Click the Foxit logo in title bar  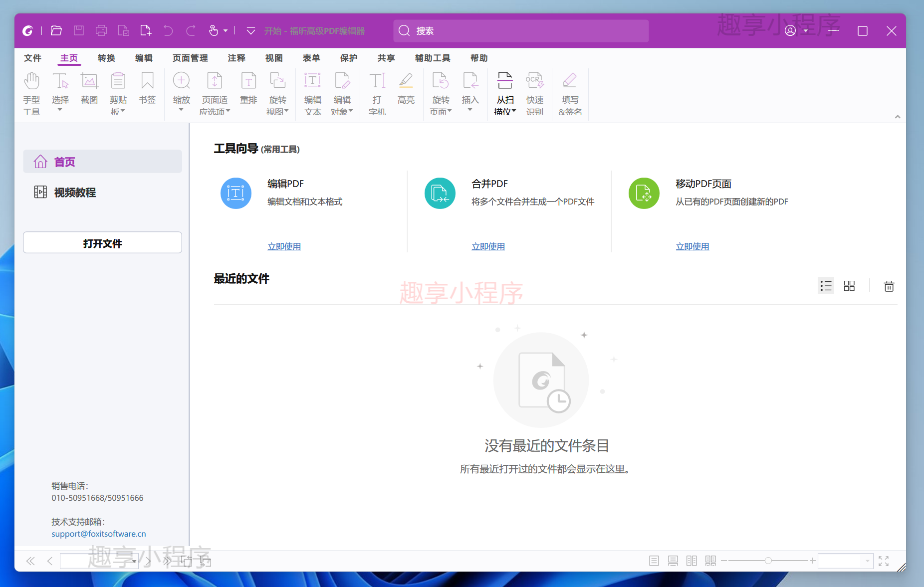click(x=28, y=31)
